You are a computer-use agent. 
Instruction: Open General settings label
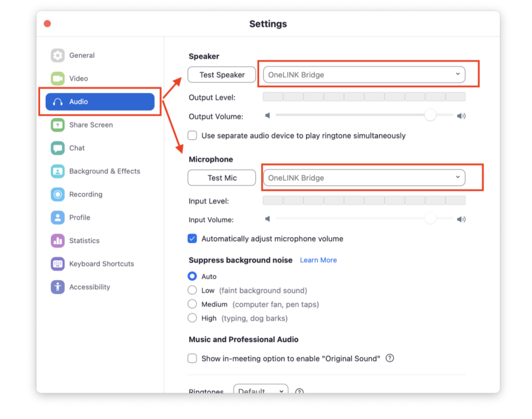(82, 55)
